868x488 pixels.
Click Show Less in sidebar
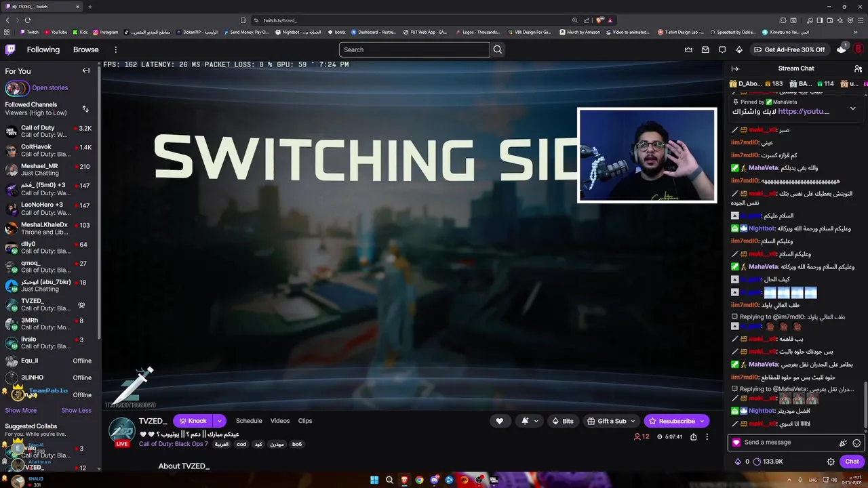(76, 410)
